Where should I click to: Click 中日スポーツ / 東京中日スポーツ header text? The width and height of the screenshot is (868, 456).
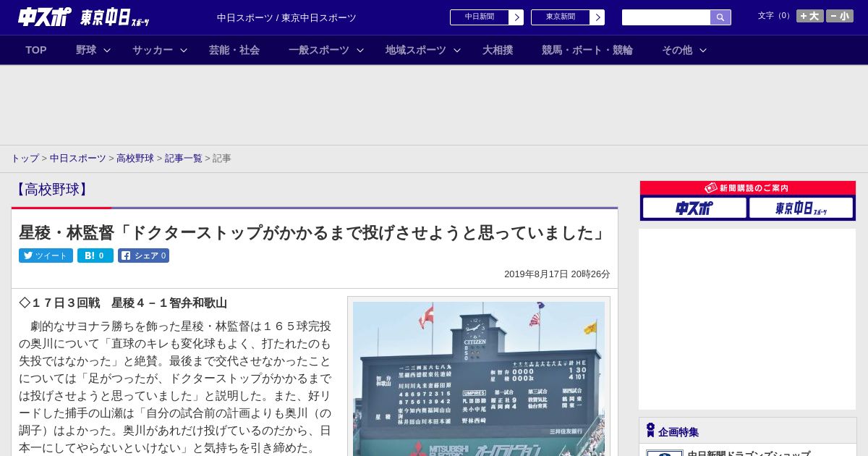click(x=286, y=17)
